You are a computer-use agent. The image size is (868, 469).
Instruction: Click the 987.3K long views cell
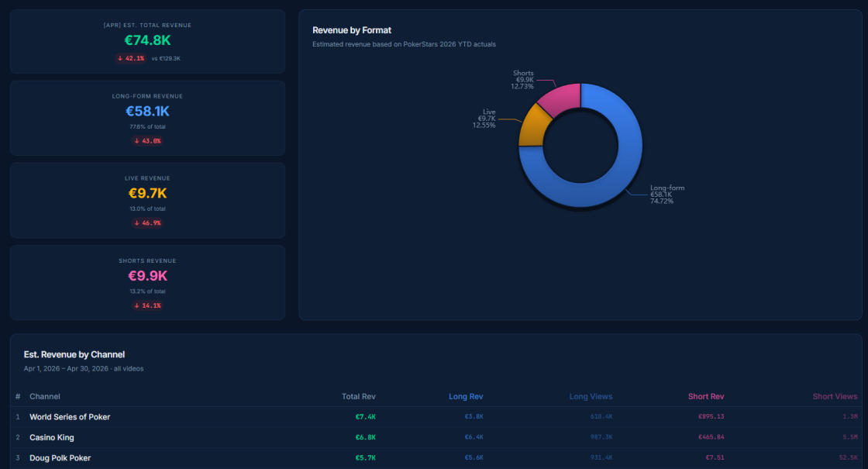click(x=601, y=437)
